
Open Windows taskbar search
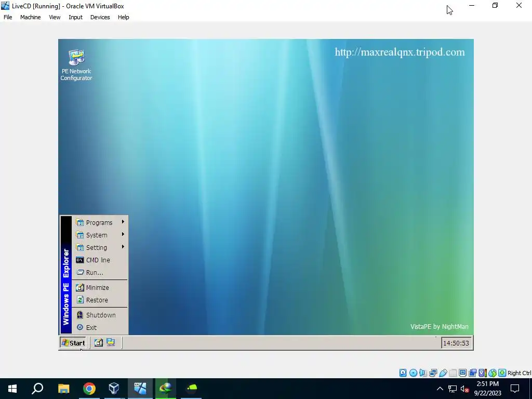[x=37, y=389]
